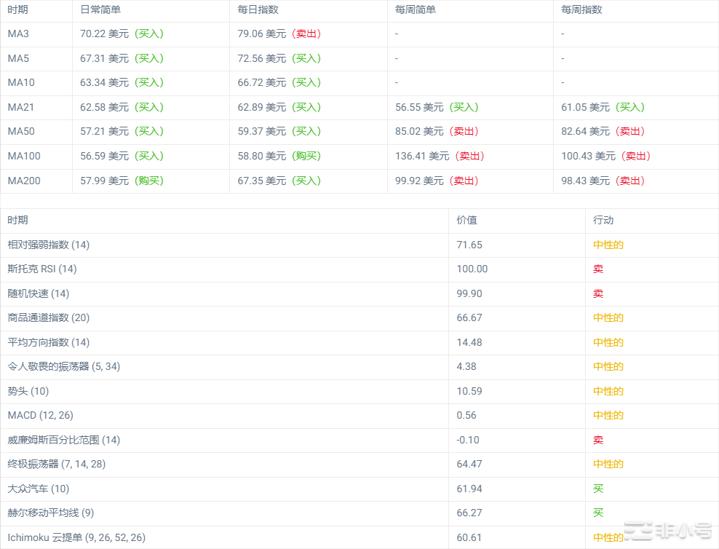Click the 非小号 watermark logo
This screenshot has width=719, height=549.
[x=670, y=531]
